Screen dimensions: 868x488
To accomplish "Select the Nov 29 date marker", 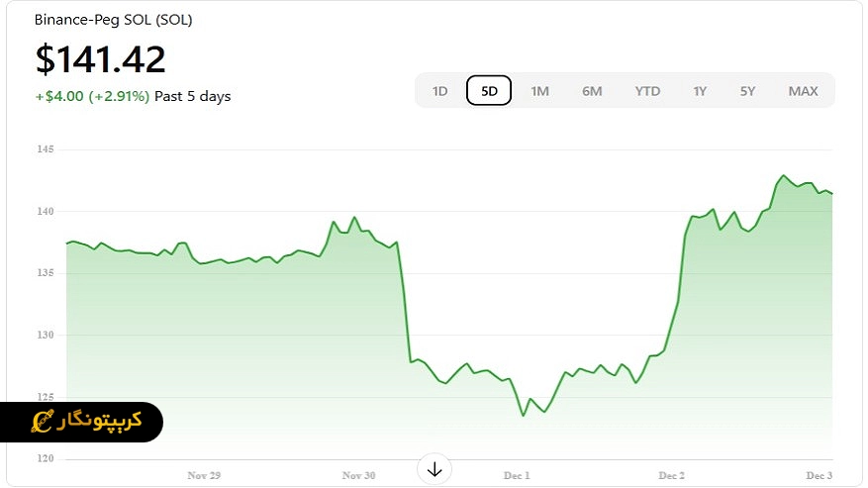I will pos(203,476).
